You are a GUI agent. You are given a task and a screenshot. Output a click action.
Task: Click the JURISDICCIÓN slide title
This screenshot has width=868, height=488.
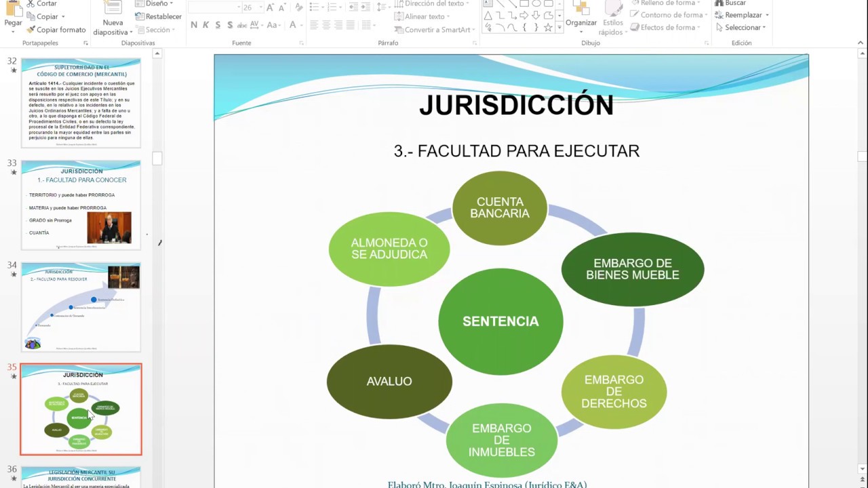point(516,105)
